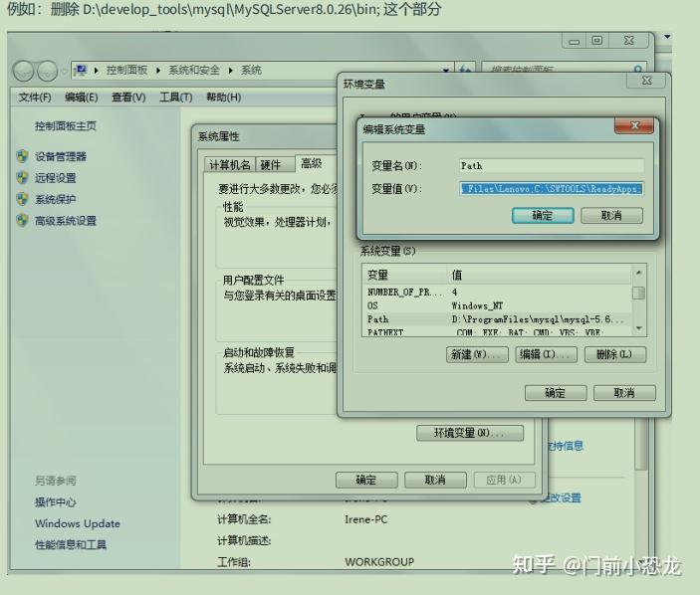The image size is (700, 595).
Task: Click 取消 in 编辑系统变量 dialog
Action: (611, 216)
